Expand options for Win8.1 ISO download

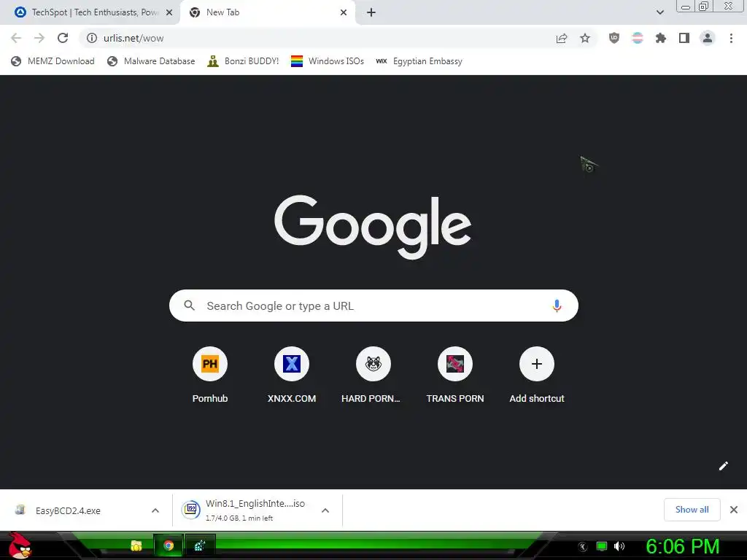coord(325,510)
